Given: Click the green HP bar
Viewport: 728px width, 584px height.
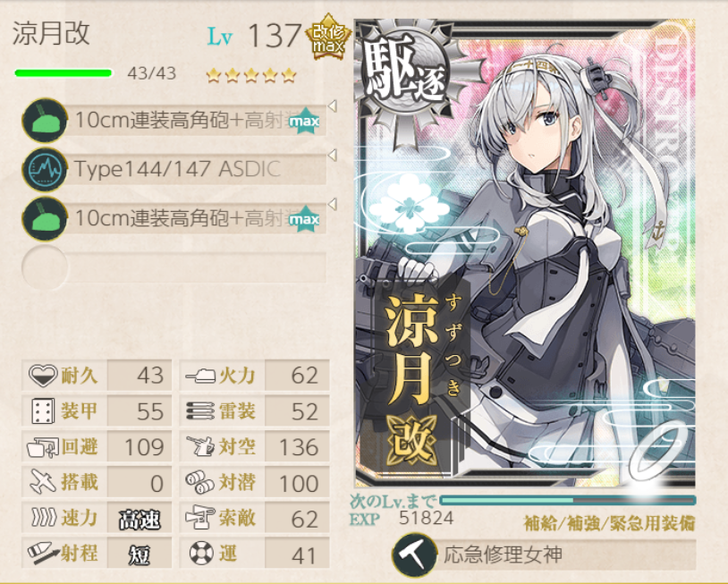Looking at the screenshot, I should click(x=63, y=72).
